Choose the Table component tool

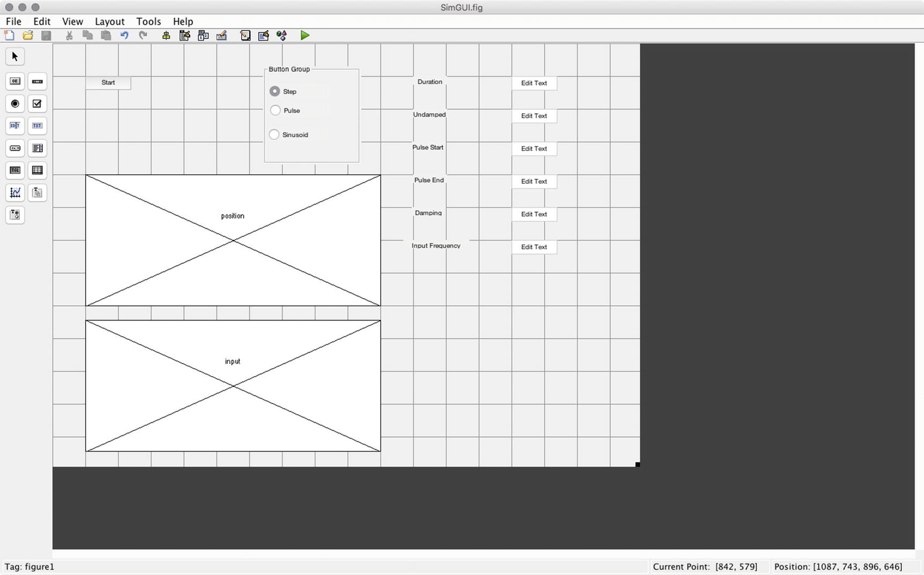pyautogui.click(x=37, y=170)
